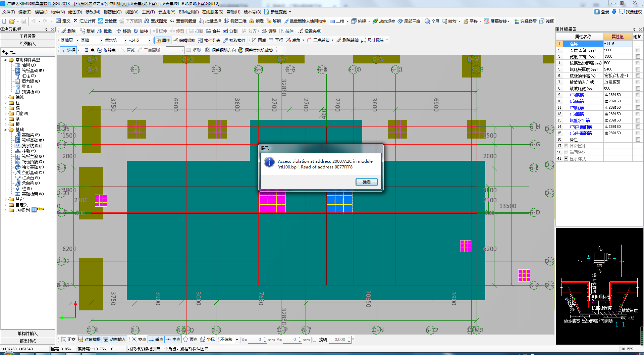Click the 旋转 rotate tool icon
644x355 pixels.
136,31
